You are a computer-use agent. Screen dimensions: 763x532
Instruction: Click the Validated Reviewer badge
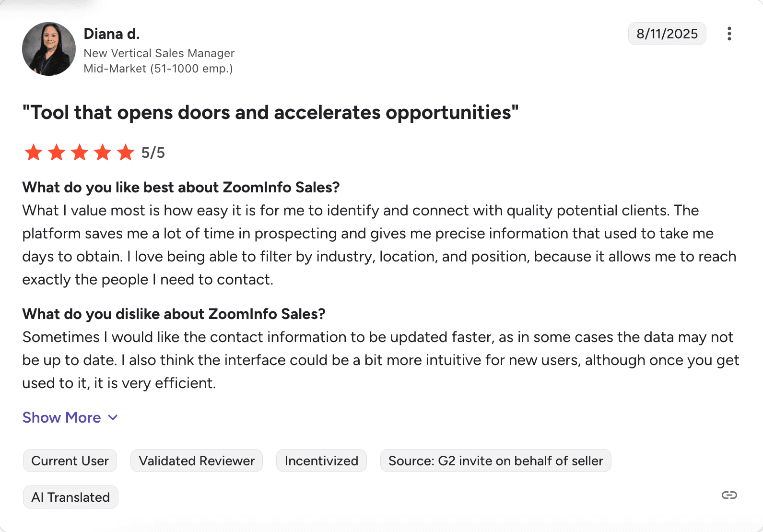pyautogui.click(x=197, y=461)
